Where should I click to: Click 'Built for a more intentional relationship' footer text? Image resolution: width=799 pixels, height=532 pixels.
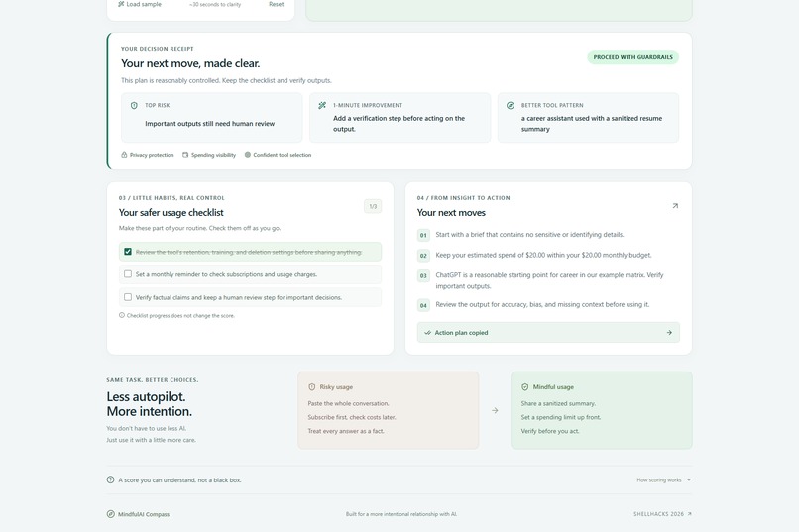click(x=401, y=514)
